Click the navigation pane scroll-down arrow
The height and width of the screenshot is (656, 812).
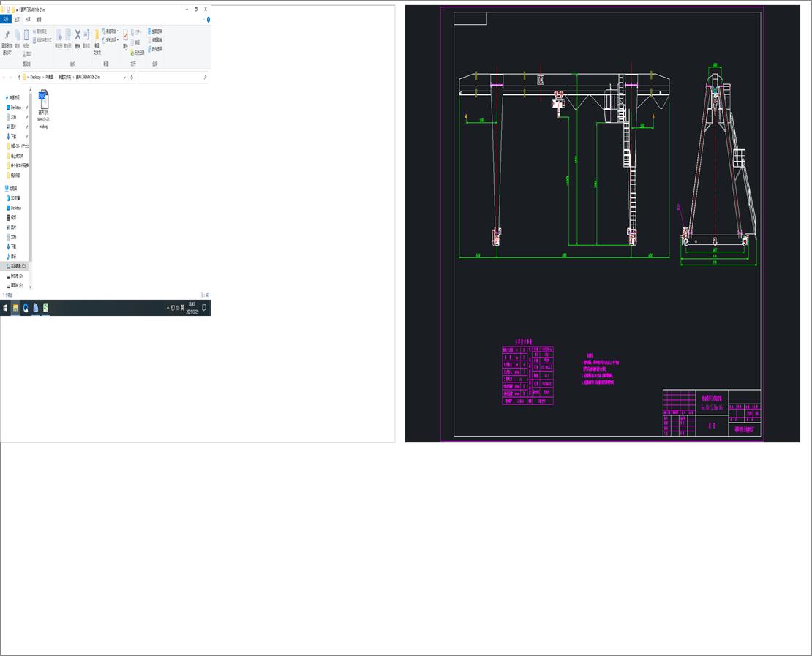(31, 287)
